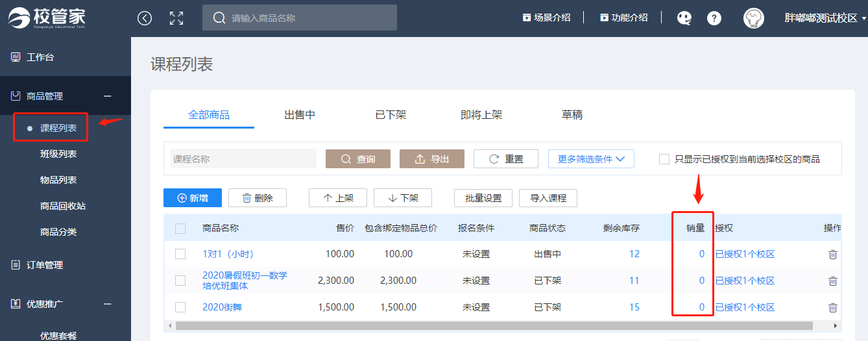Delete the 1对1（小时） row via trash icon

pos(833,254)
